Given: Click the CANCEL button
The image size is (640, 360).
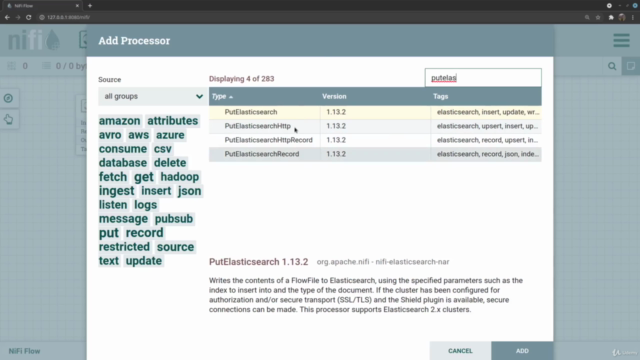Looking at the screenshot, I should pos(460,351).
